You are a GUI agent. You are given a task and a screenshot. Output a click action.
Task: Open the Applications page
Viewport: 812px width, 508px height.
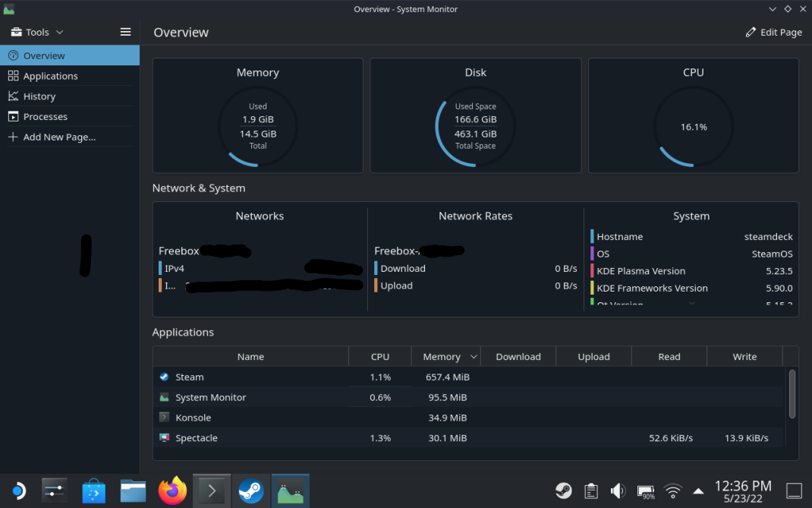[70, 76]
